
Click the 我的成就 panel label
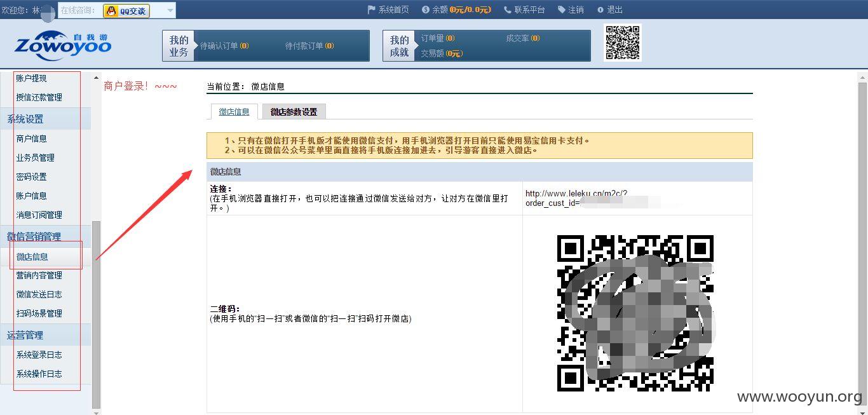point(399,46)
